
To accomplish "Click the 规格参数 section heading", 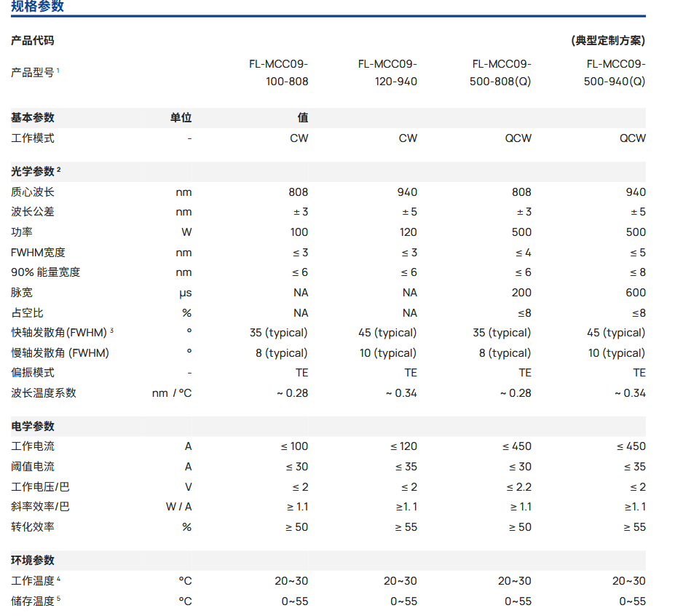I will [37, 7].
